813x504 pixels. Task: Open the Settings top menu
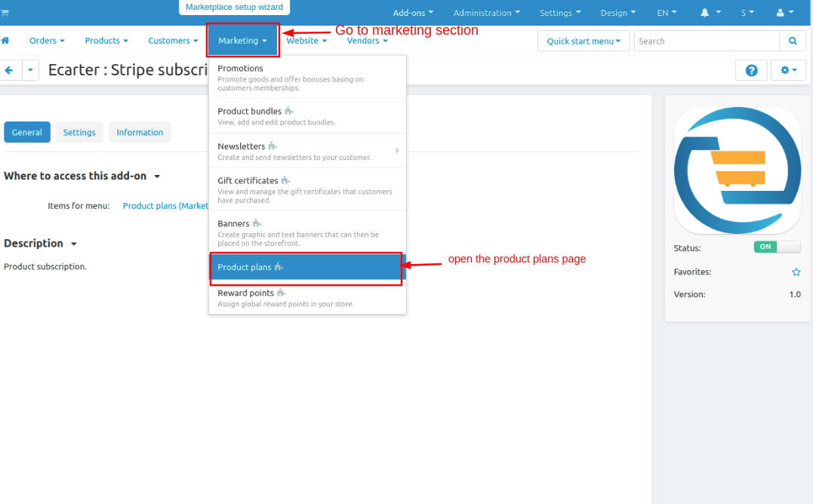(560, 13)
